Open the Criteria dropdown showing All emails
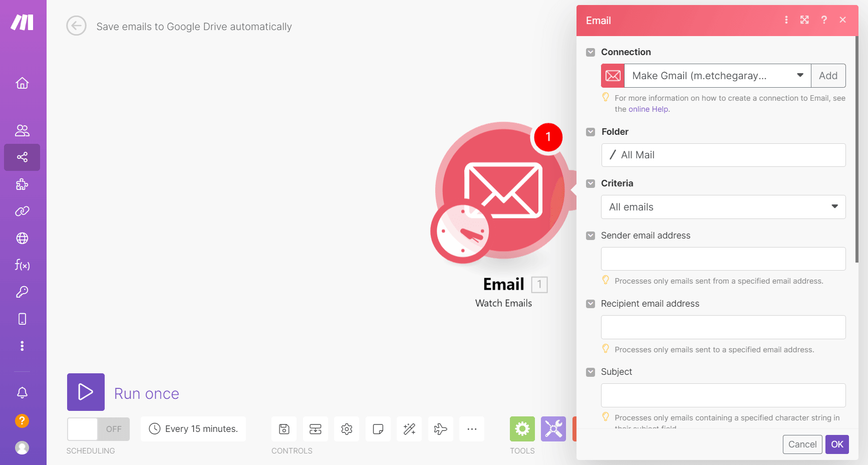The height and width of the screenshot is (465, 868). pyautogui.click(x=723, y=207)
